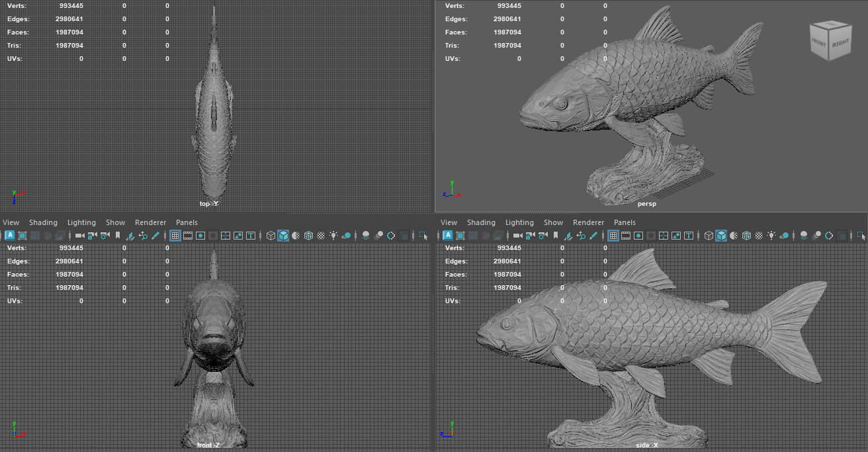Click Isolate Select in side panel toolbar
Screen dimensions: 868x452
861,235
